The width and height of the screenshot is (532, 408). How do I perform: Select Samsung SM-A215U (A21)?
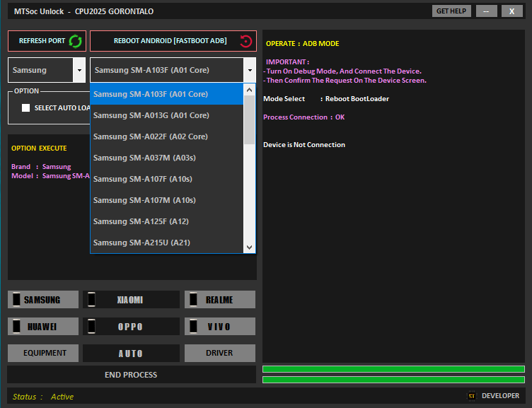166,243
